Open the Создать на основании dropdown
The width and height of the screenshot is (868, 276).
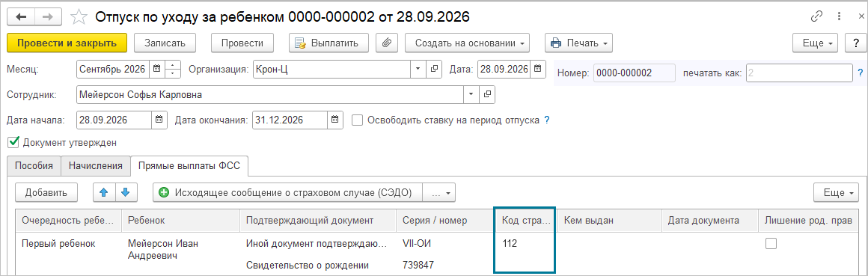click(x=467, y=43)
